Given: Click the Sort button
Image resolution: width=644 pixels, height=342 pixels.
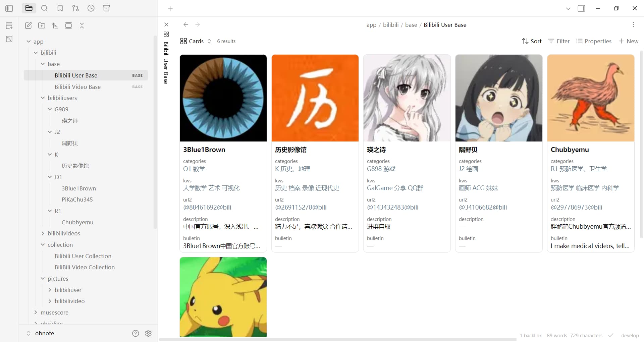Looking at the screenshot, I should click(532, 41).
